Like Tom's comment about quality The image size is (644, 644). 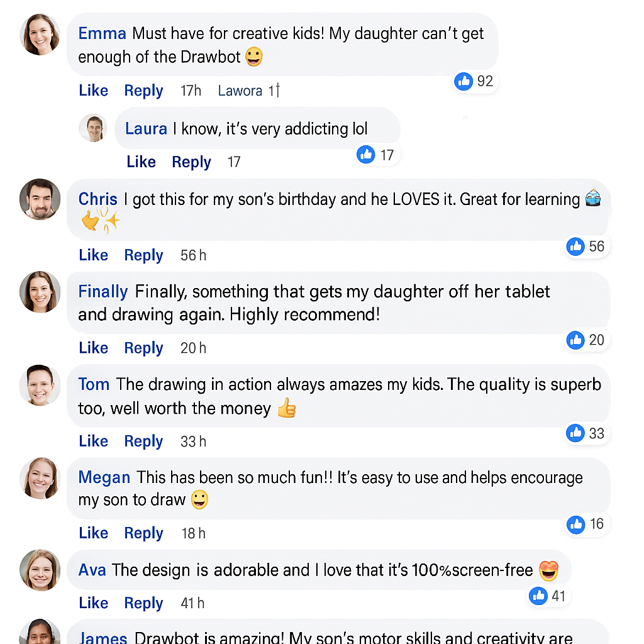coord(94,441)
